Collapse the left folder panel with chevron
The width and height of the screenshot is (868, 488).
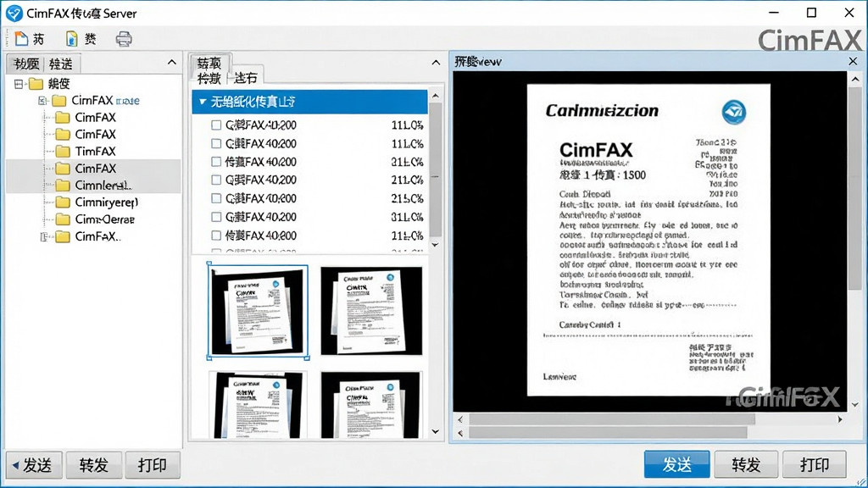[x=171, y=62]
